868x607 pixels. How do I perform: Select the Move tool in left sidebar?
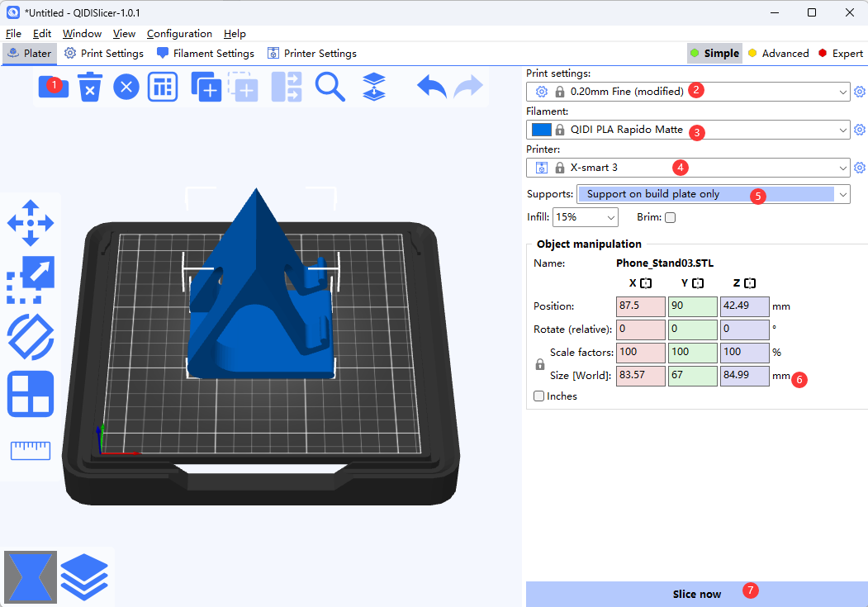pyautogui.click(x=31, y=223)
